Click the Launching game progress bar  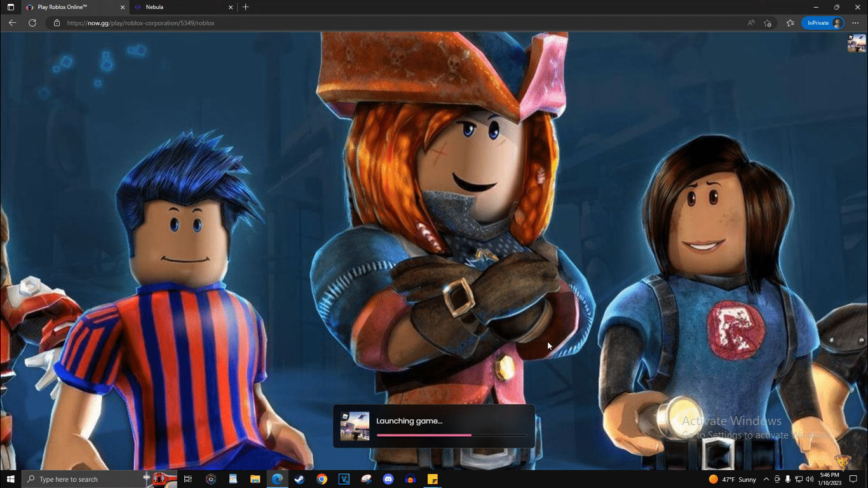(452, 435)
